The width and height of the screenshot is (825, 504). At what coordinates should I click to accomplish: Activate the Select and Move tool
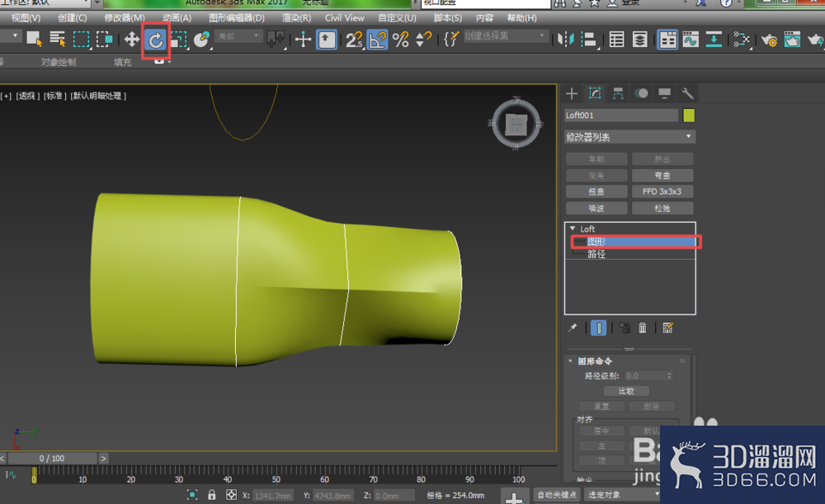131,40
